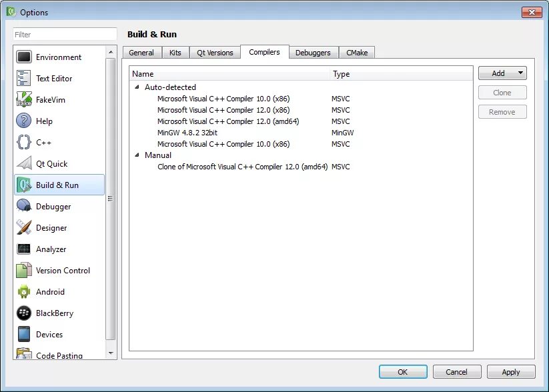Switch to the Debuggers tab

tap(313, 53)
